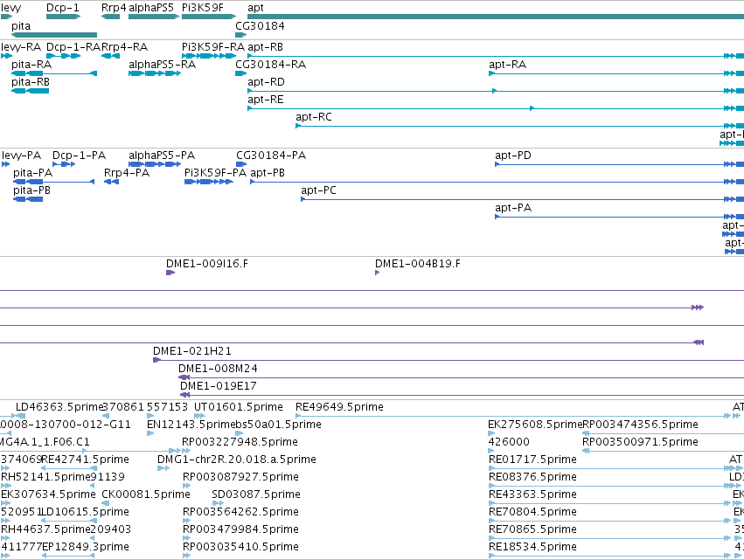Click Pi3K59F-PA protein label

coord(215,173)
